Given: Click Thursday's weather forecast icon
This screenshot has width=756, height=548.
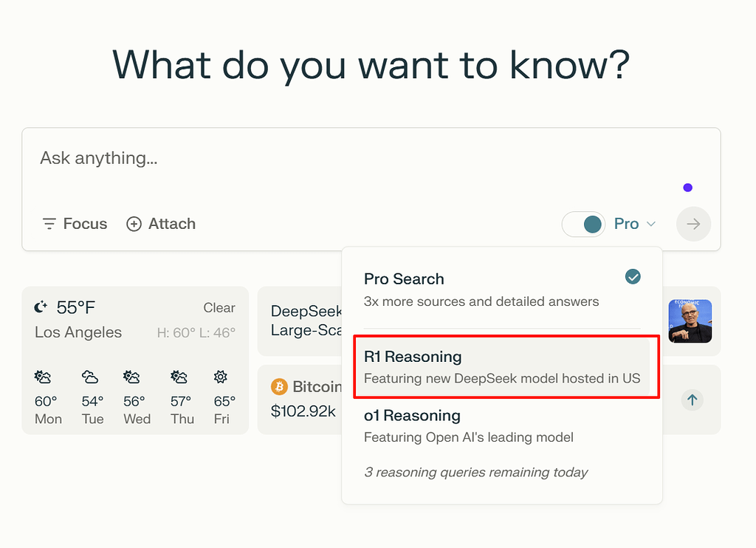Looking at the screenshot, I should tap(179, 377).
